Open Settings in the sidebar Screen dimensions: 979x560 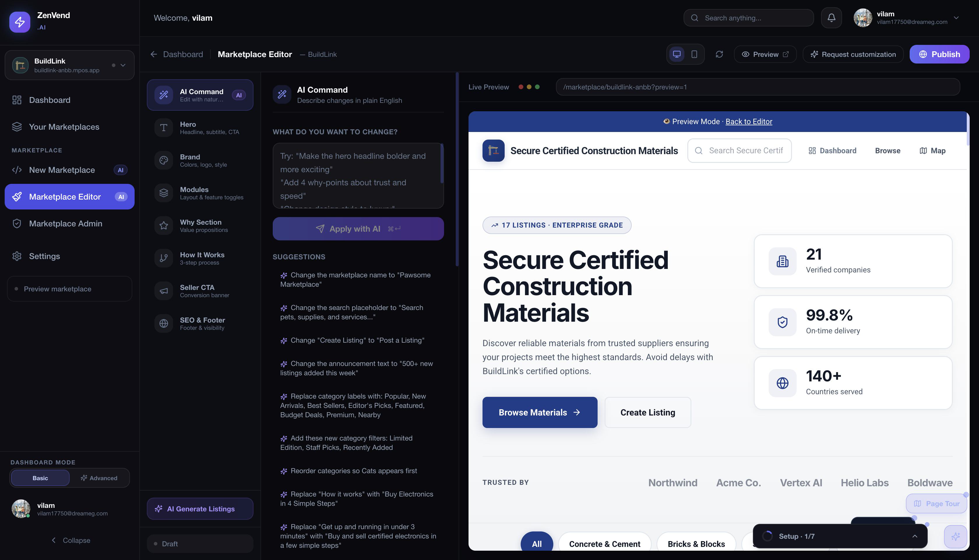70,256
